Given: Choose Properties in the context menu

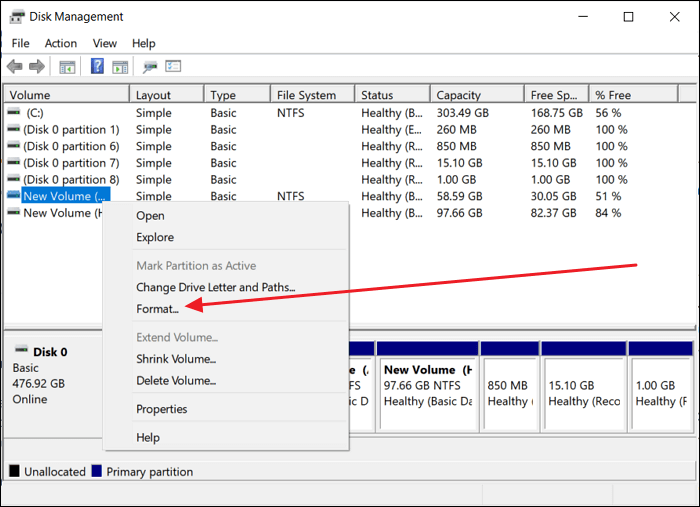Looking at the screenshot, I should pos(226,409).
